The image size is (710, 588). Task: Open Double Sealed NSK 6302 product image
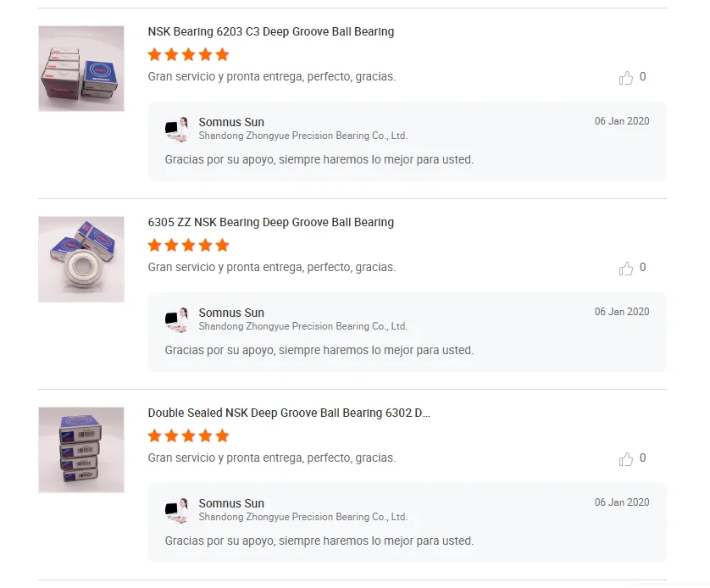81,450
